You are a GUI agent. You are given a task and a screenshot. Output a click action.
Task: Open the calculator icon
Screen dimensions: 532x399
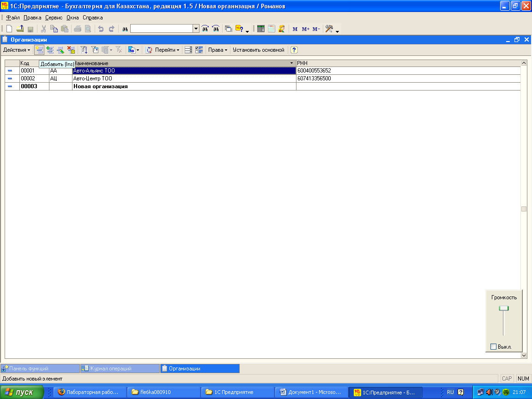click(260, 29)
